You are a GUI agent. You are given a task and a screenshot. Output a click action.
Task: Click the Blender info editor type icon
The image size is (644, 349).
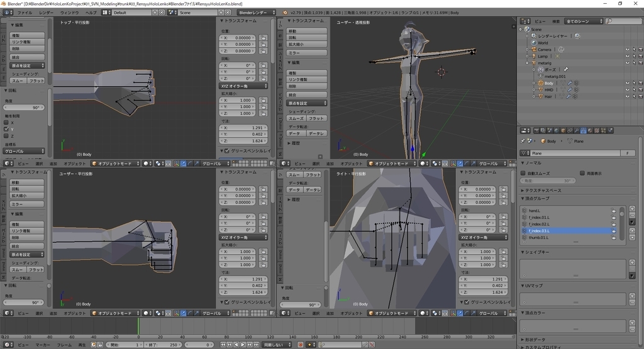[x=6, y=12]
